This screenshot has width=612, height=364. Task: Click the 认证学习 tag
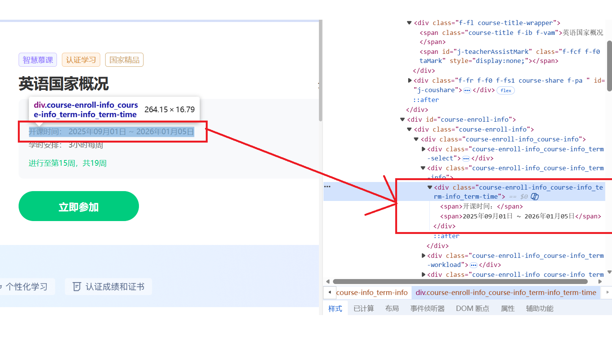point(81,60)
